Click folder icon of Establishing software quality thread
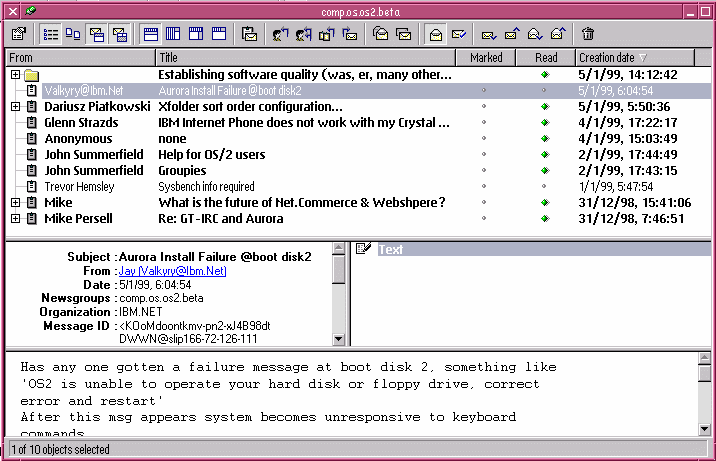Screen dimensions: 716x461 click(x=32, y=75)
